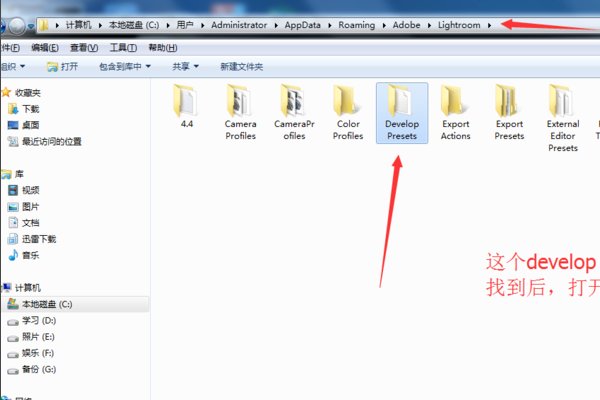Open the Color Profiles folder
The image size is (600, 400).
348,110
